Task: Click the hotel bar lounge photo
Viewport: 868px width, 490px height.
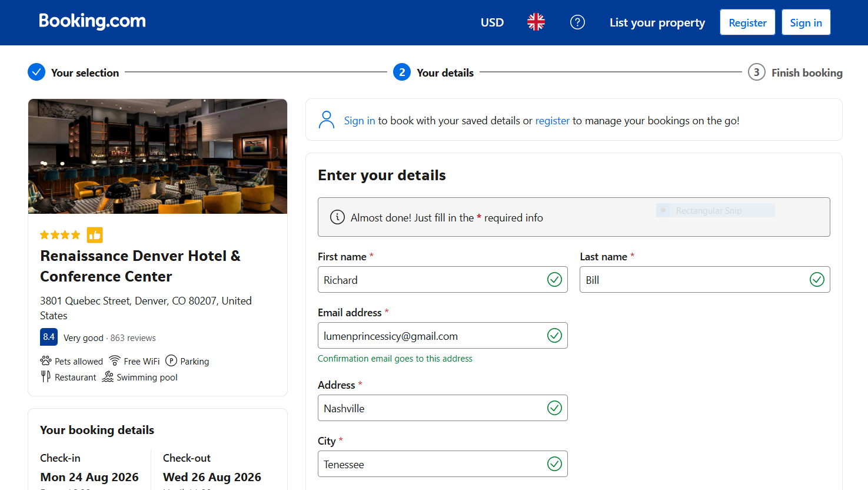Action: click(x=158, y=156)
